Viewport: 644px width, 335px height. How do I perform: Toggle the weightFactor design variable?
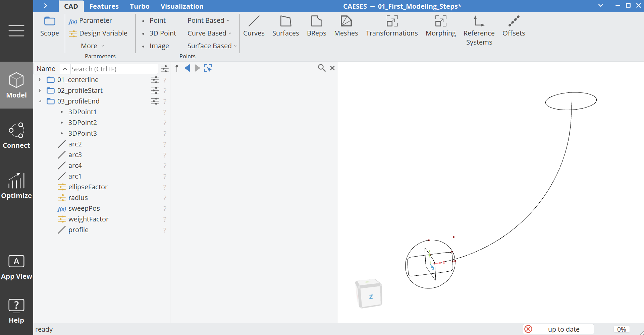[x=62, y=219]
